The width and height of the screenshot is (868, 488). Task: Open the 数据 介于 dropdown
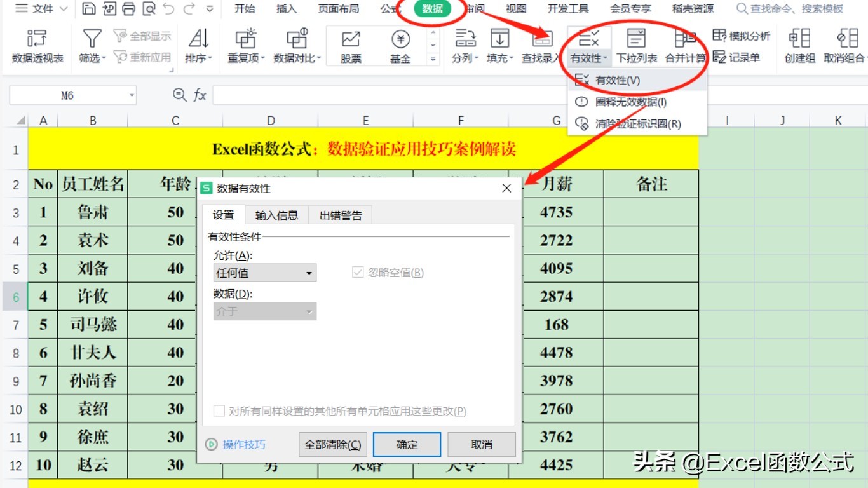click(x=265, y=311)
